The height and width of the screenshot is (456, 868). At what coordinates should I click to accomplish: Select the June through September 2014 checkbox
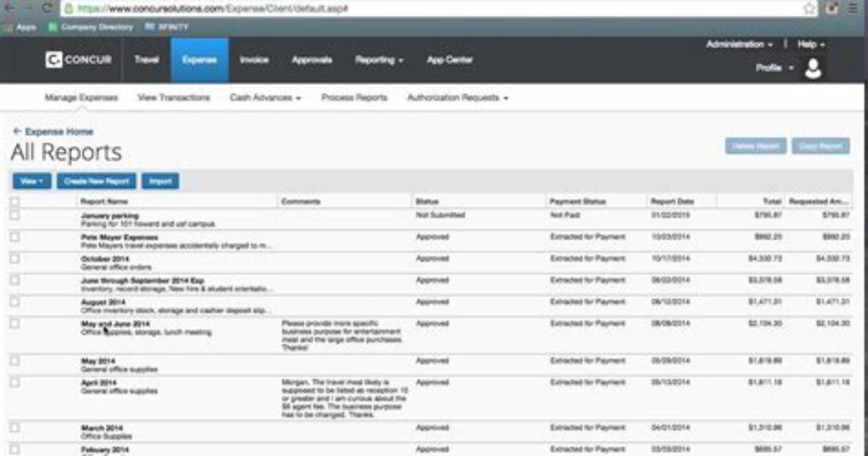tap(15, 280)
